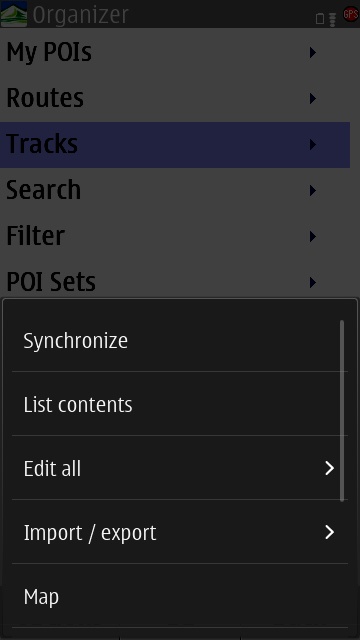
Task: Expand Routes using its arrow
Action: [313, 98]
